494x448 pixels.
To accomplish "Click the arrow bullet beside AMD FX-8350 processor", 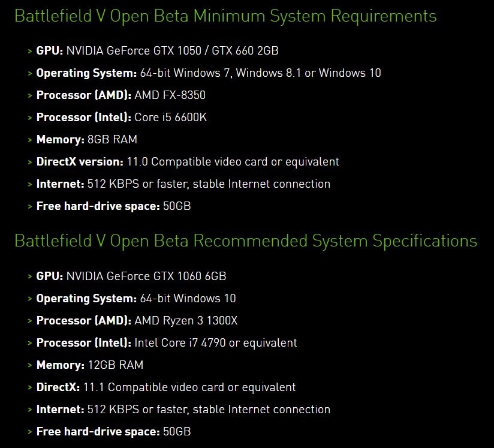I will pos(30,96).
